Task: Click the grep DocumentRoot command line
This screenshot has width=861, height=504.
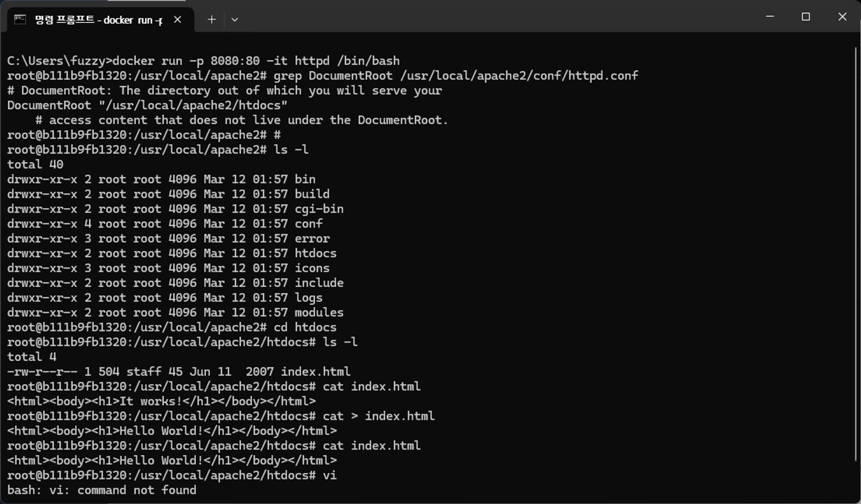Action: click(322, 76)
